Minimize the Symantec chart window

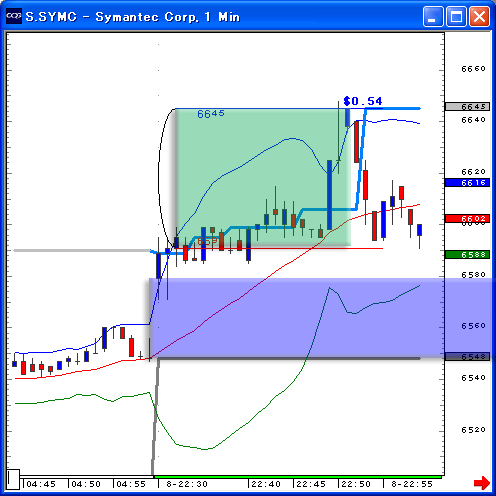tap(433, 16)
